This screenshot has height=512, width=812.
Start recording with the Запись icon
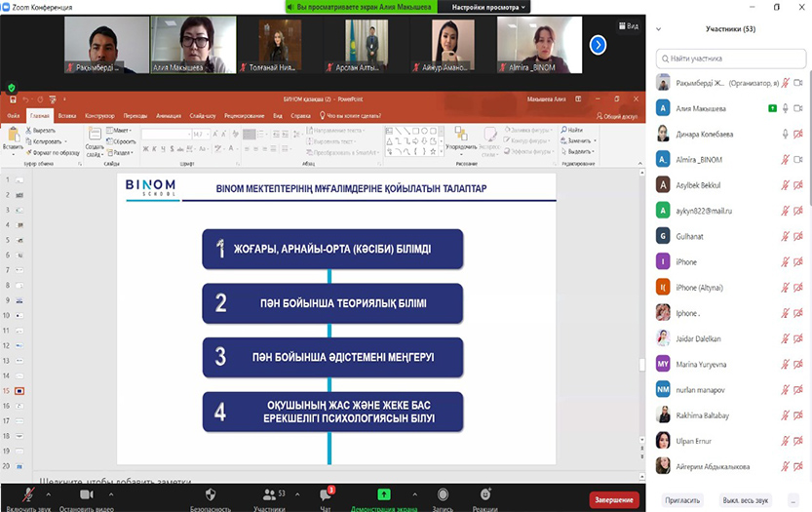(443, 494)
